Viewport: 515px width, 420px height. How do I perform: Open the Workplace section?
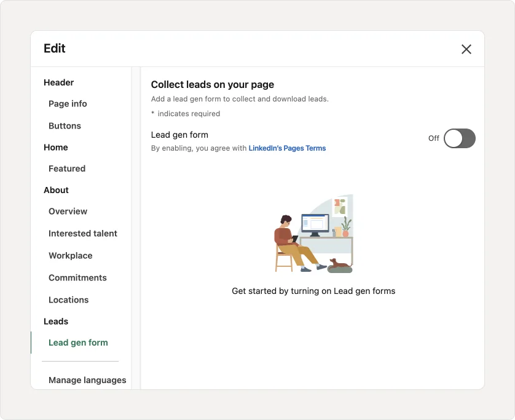[71, 256]
